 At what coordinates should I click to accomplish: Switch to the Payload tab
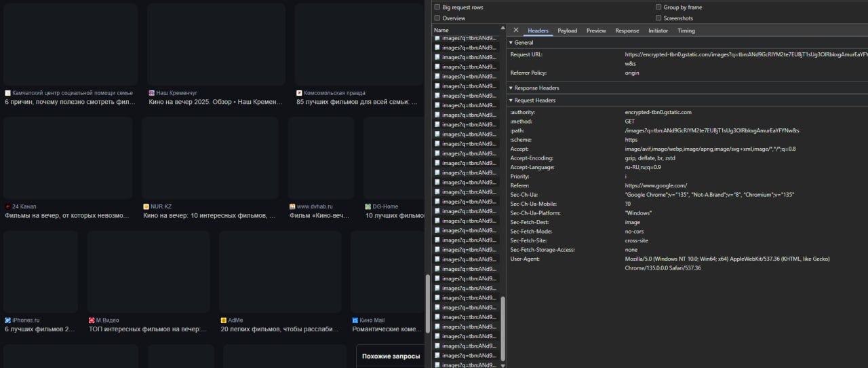567,31
